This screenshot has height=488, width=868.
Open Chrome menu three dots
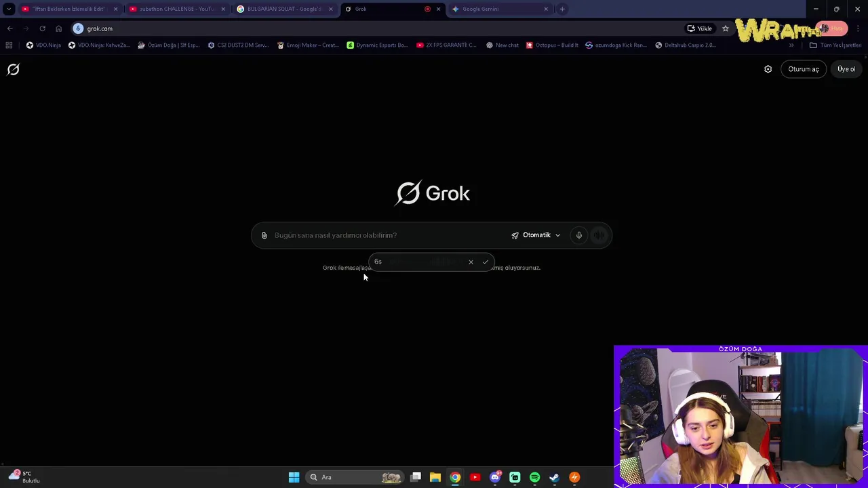[858, 28]
